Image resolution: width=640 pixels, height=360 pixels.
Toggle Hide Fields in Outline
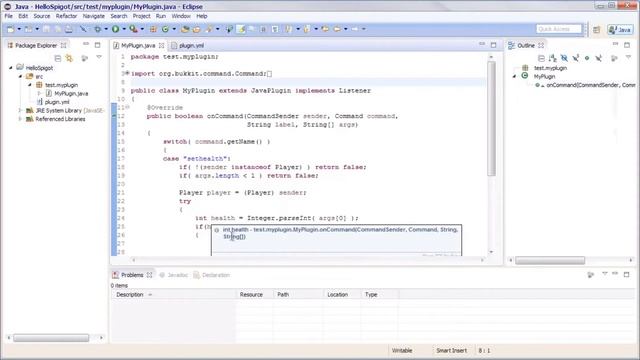coord(564,58)
